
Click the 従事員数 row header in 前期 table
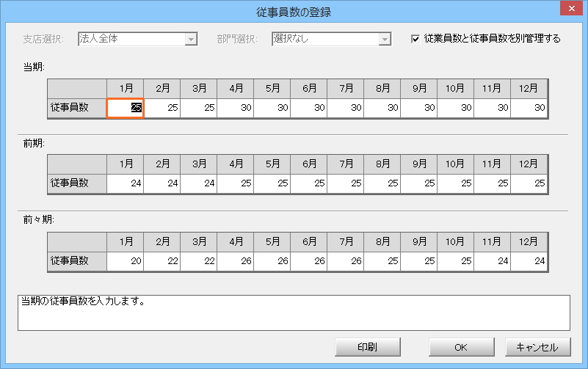click(77, 183)
